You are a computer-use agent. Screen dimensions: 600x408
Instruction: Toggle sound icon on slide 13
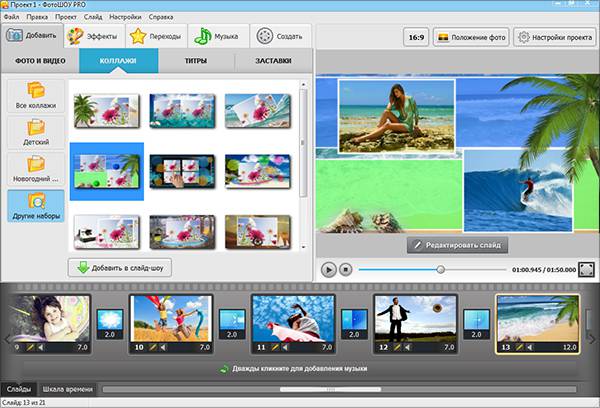530,348
